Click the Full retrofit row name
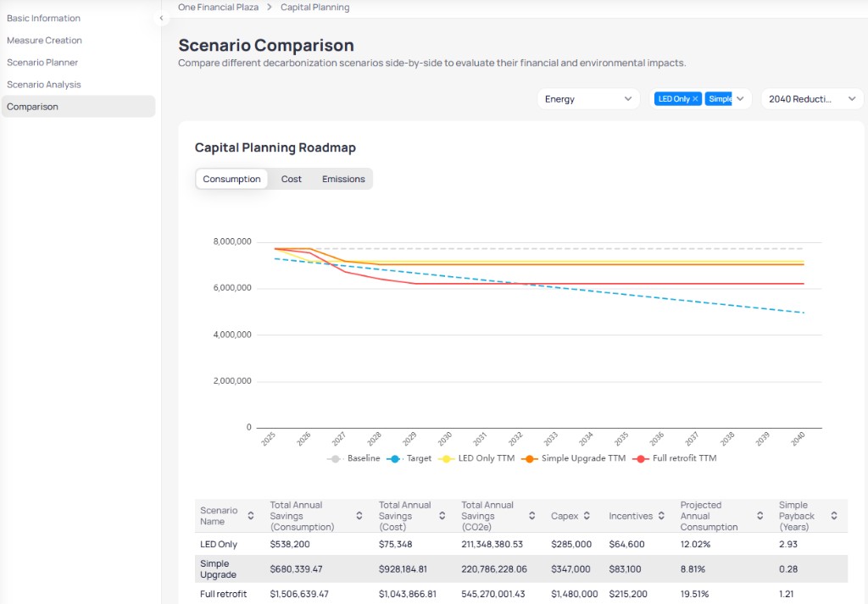 224,594
